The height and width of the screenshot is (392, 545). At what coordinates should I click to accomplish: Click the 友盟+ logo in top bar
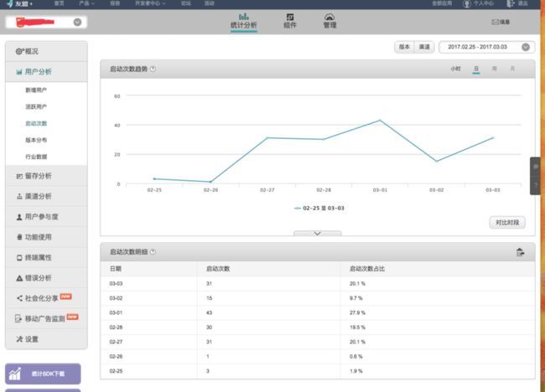(20, 4)
